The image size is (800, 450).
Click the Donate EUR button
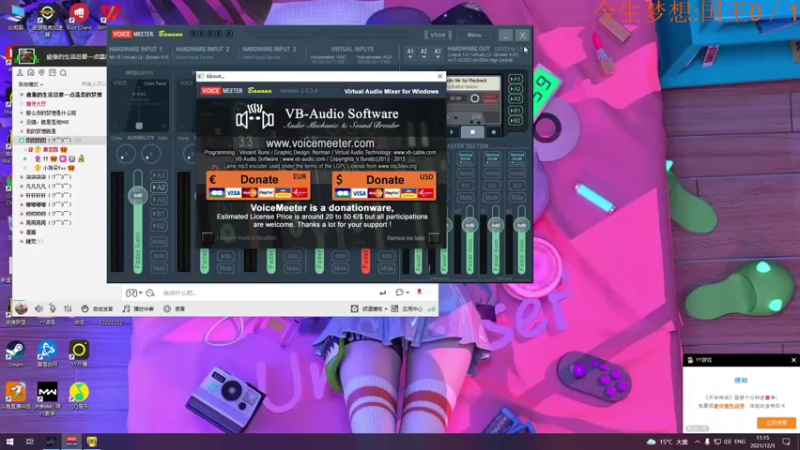click(258, 185)
